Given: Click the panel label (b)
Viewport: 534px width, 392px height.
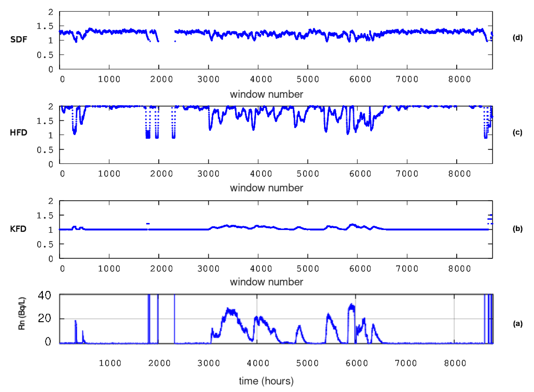Looking at the screenshot, I should pyautogui.click(x=517, y=228).
